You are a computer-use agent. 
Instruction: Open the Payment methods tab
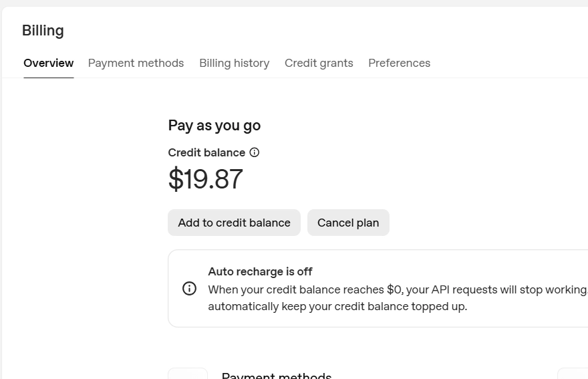click(x=136, y=63)
